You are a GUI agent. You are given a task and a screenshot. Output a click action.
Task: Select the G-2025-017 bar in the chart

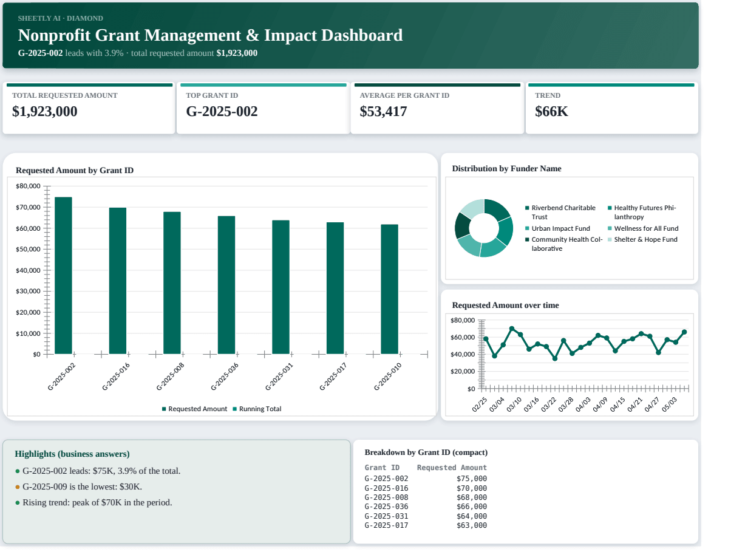(335, 288)
